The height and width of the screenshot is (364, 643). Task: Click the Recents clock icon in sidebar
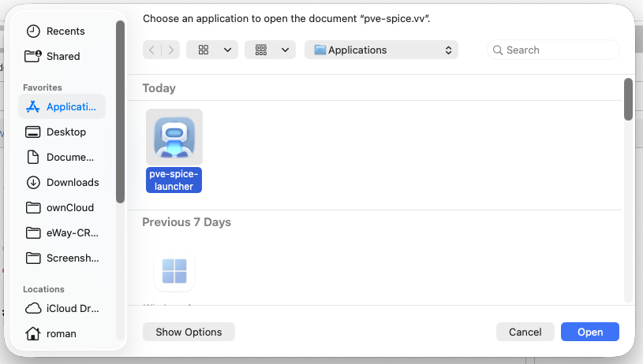point(33,31)
